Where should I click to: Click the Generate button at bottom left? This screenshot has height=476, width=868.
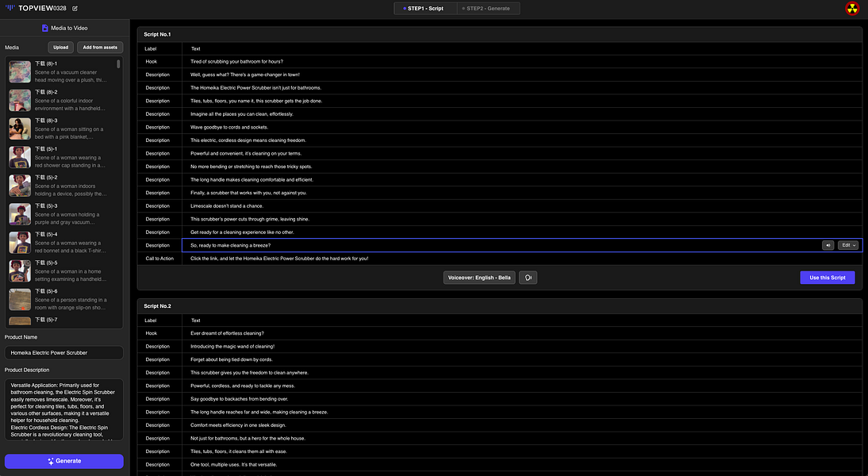click(63, 460)
